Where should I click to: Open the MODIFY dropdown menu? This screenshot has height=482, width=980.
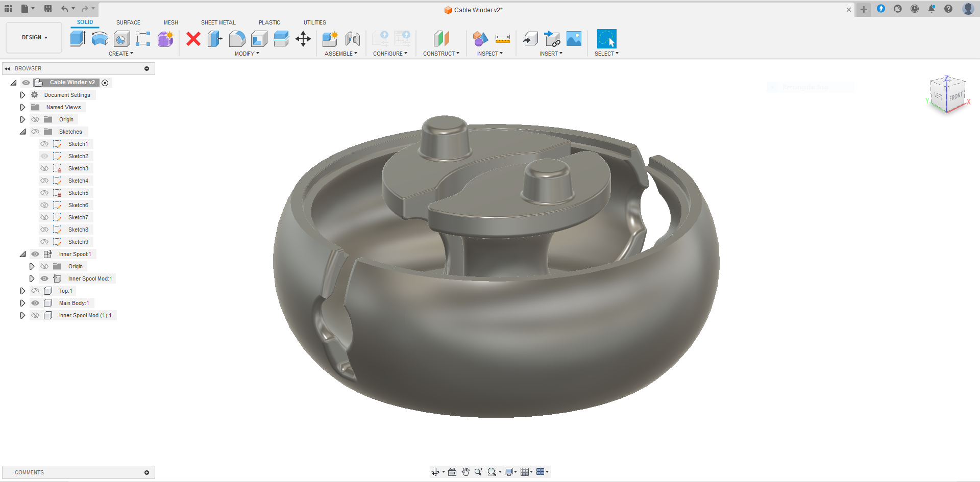coord(247,54)
